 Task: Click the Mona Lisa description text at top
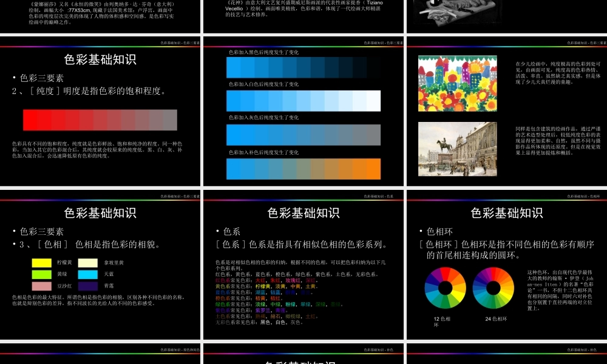101,13
